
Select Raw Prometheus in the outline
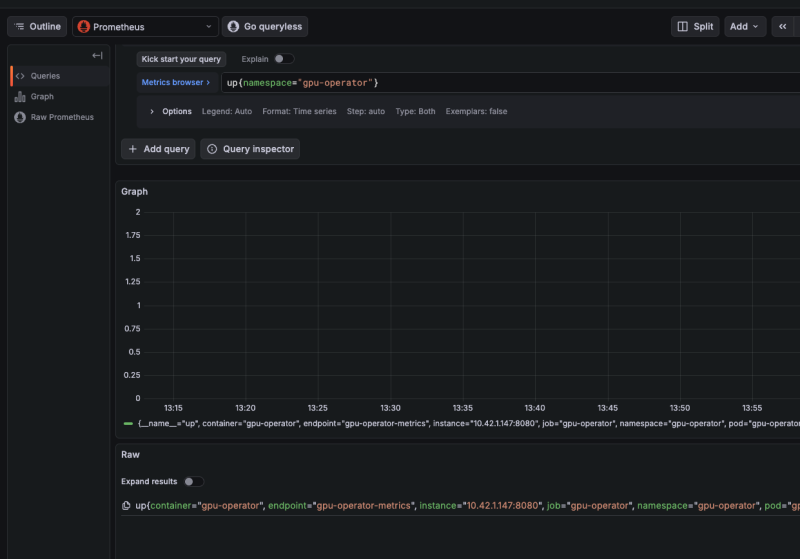62,117
